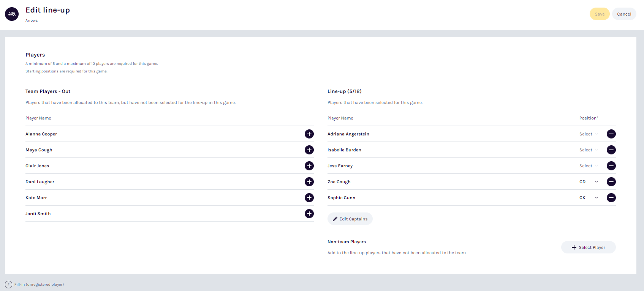Add Kate Marr using plus icon
Viewport: 644px width, 291px height.
309,198
